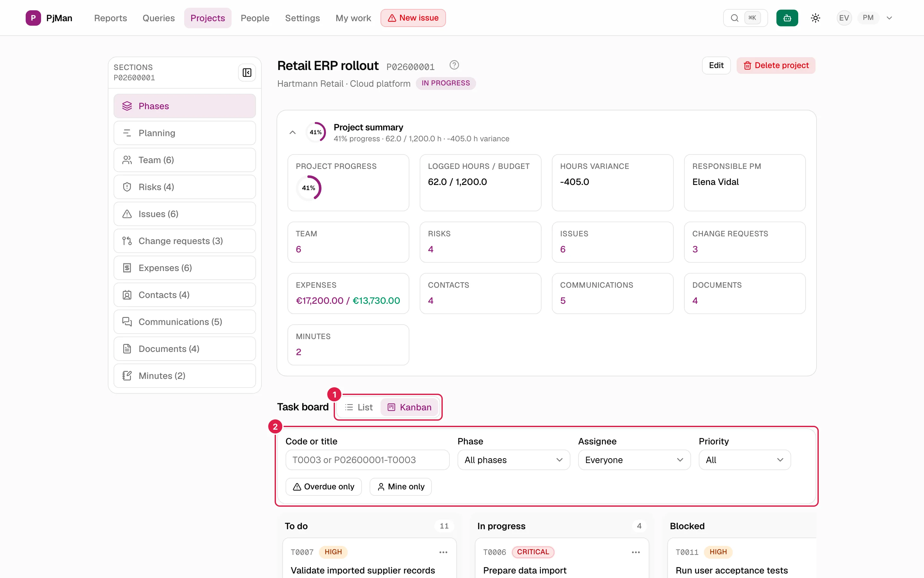Click the EV user avatar
924x578 pixels.
(x=844, y=18)
